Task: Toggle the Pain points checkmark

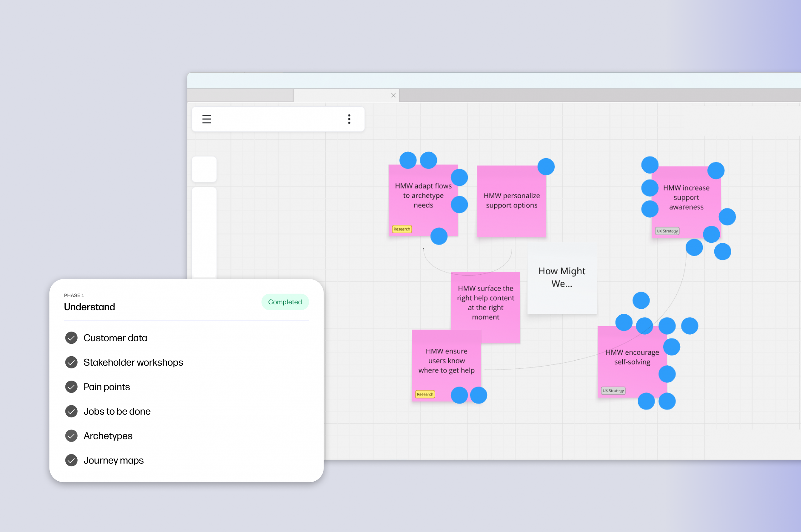Action: 71,387
